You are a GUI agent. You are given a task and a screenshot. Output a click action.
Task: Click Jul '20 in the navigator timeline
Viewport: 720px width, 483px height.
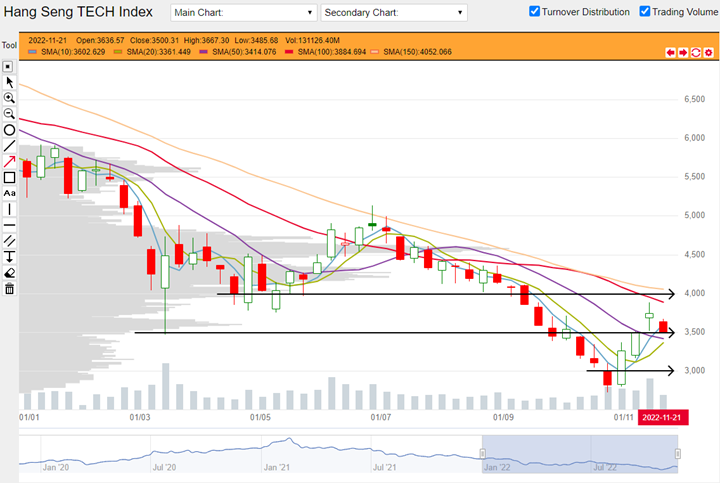(x=164, y=467)
